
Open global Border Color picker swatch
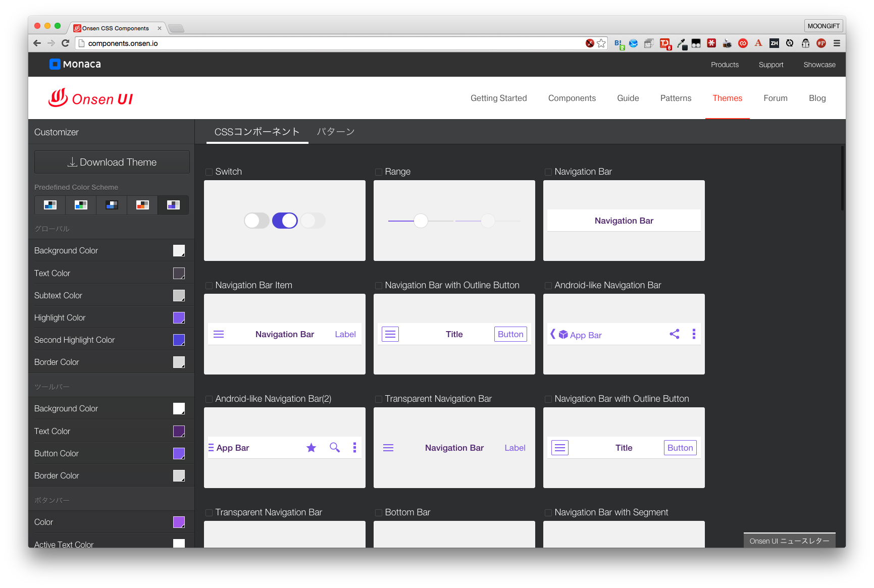coord(179,362)
